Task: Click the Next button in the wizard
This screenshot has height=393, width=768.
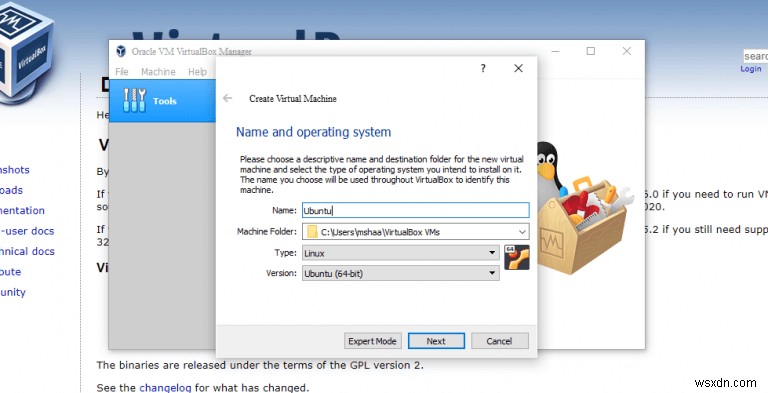Action: pyautogui.click(x=436, y=341)
